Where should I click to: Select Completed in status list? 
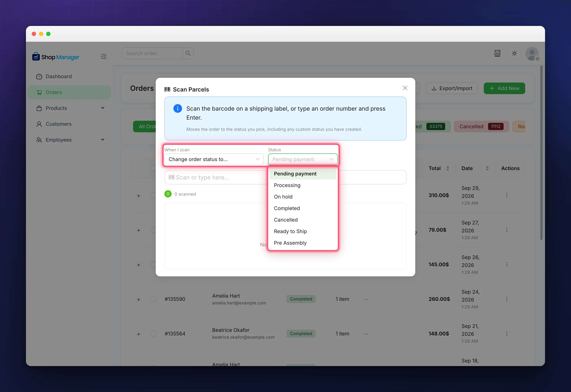[x=303, y=208]
